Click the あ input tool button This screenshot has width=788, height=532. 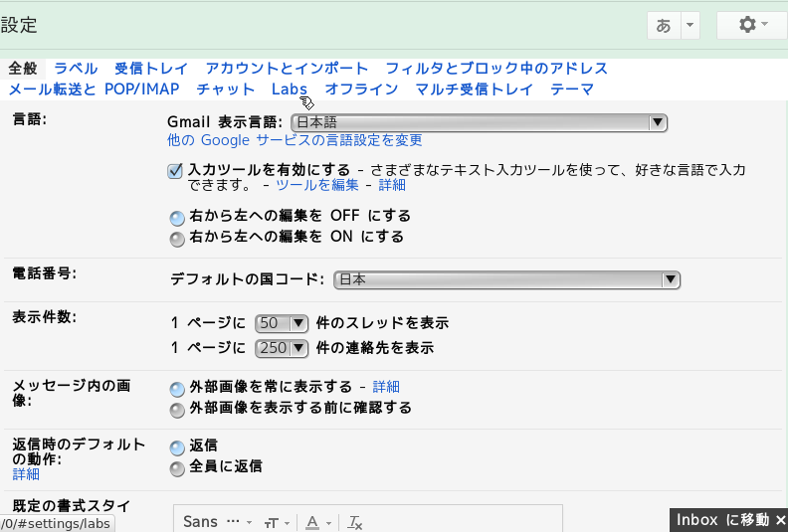coord(664,25)
